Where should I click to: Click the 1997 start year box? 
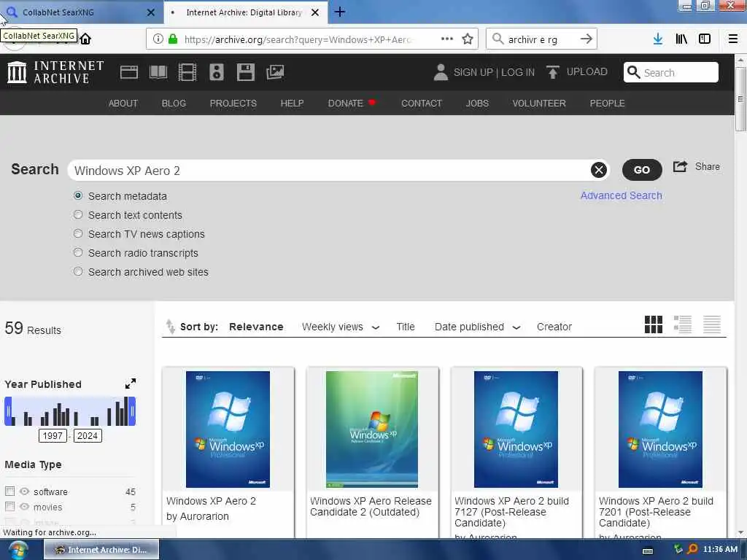[53, 436]
